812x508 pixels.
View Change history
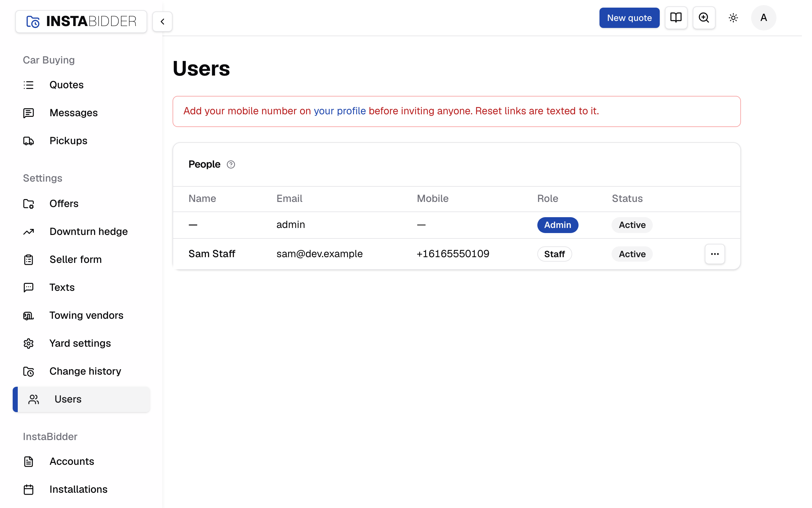click(x=81, y=371)
